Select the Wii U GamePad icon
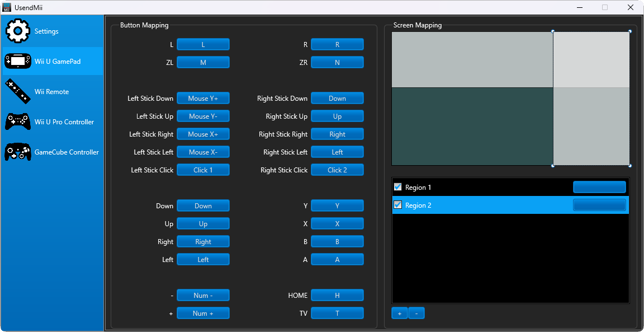The width and height of the screenshot is (644, 332). 17,61
